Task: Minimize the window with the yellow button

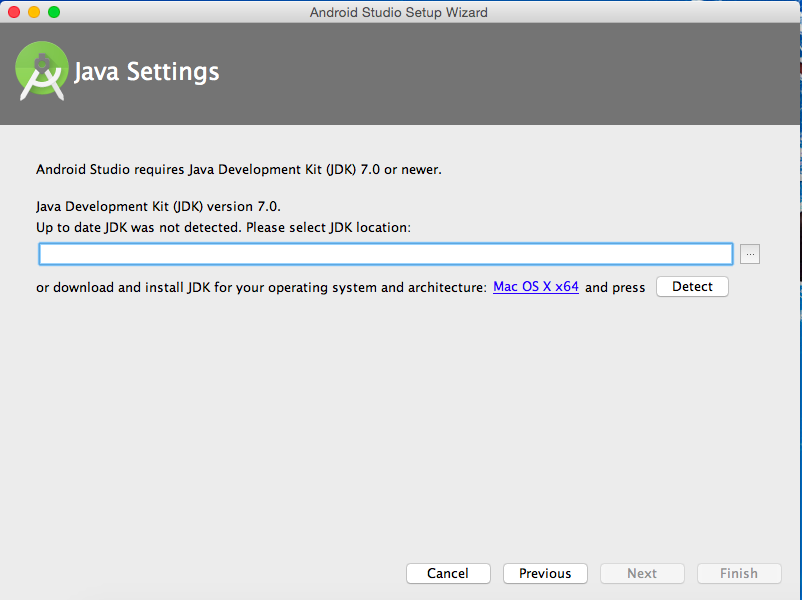Action: pos(34,12)
